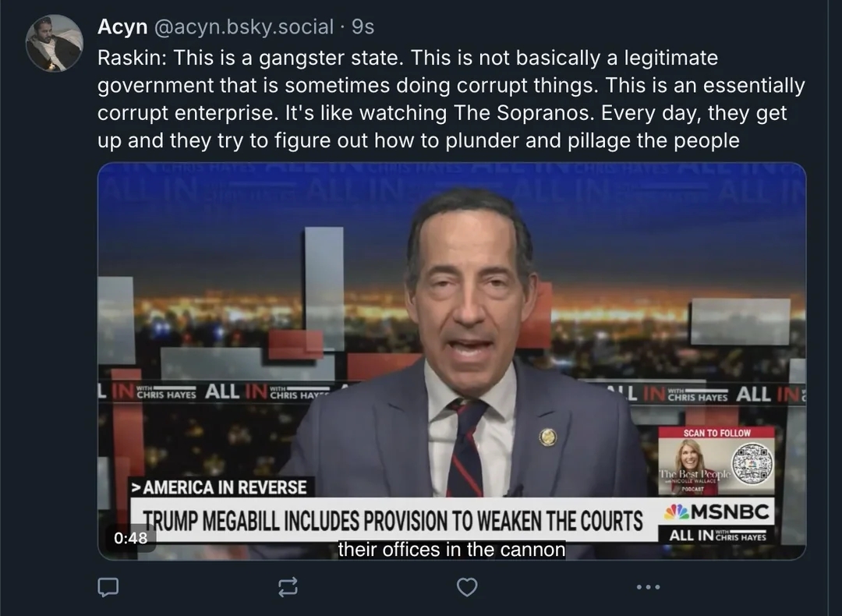The image size is (842, 616).
Task: Click the lapel pin on the speaker's jacket
Action: (x=547, y=437)
